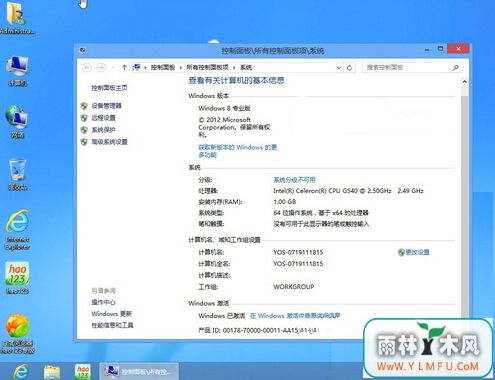Expand arrow after 控制面板 breadcrumb
Screen dimensions: 495x380
point(181,68)
